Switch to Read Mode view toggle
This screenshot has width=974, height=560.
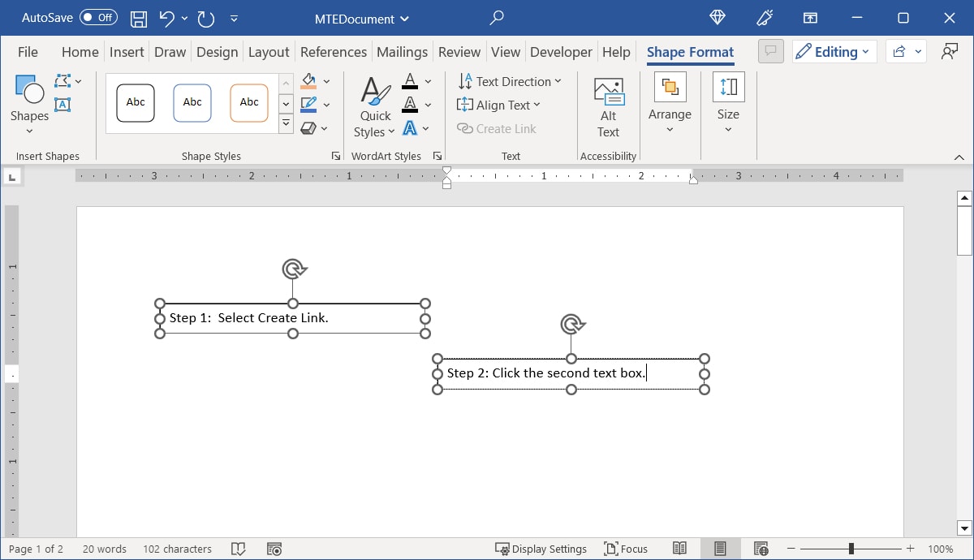[680, 549]
